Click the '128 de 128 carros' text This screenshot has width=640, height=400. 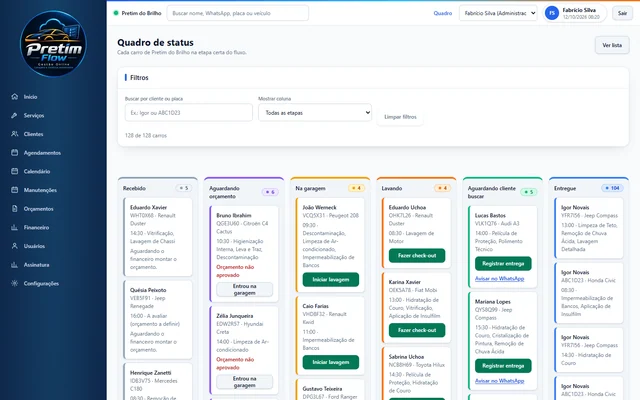[146, 136]
